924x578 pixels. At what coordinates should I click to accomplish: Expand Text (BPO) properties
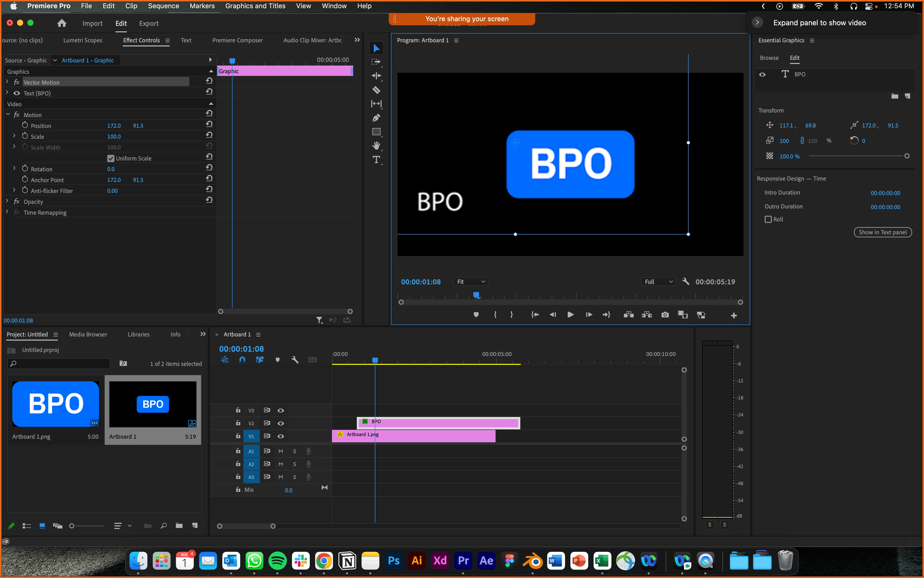tap(7, 93)
